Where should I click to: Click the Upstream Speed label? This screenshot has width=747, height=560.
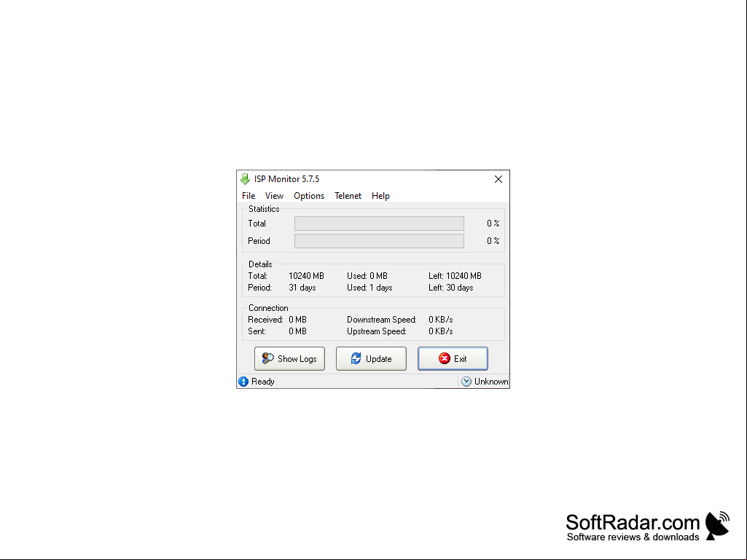tap(377, 331)
